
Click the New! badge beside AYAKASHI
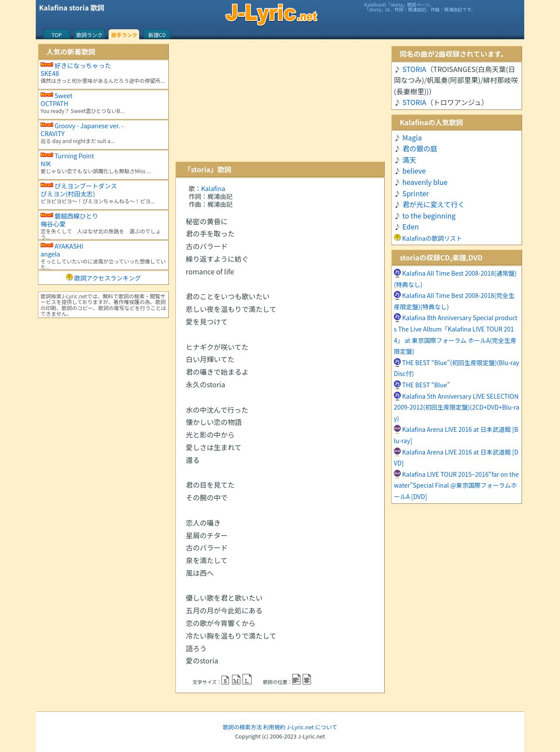click(47, 245)
